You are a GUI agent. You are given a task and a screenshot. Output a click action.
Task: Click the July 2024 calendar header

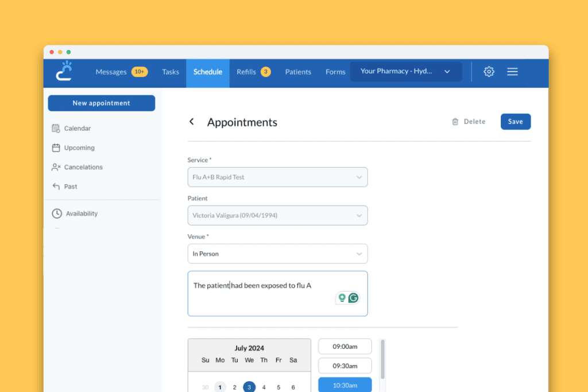(x=249, y=348)
